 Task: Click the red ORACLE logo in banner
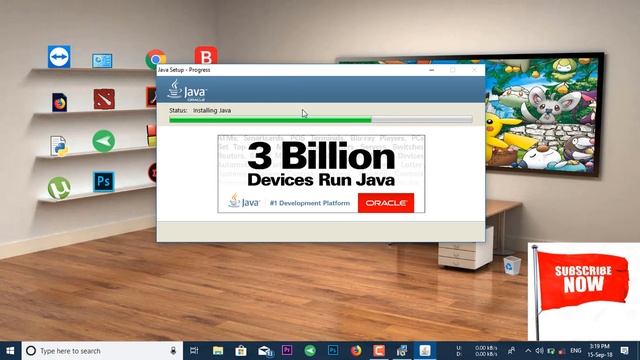[x=386, y=203]
